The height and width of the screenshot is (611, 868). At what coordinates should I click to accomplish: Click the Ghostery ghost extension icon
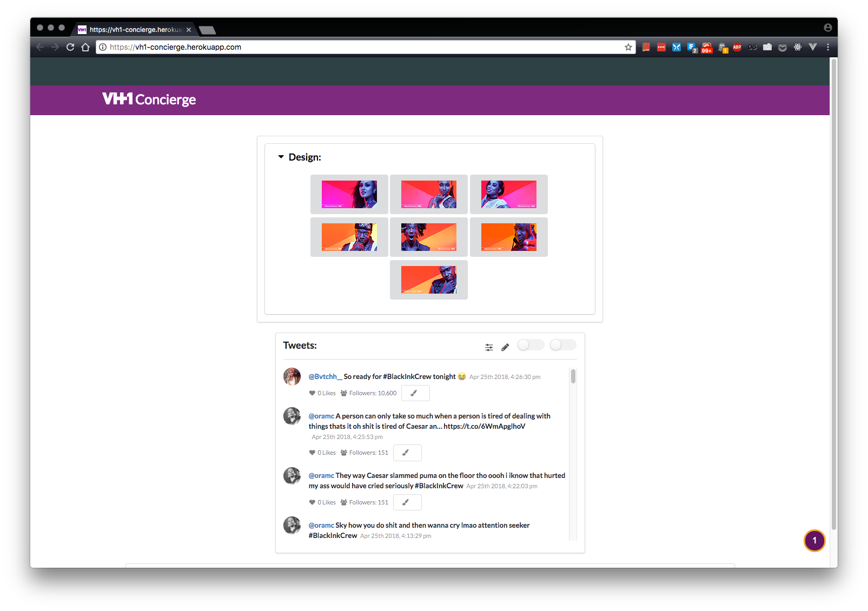pos(723,48)
